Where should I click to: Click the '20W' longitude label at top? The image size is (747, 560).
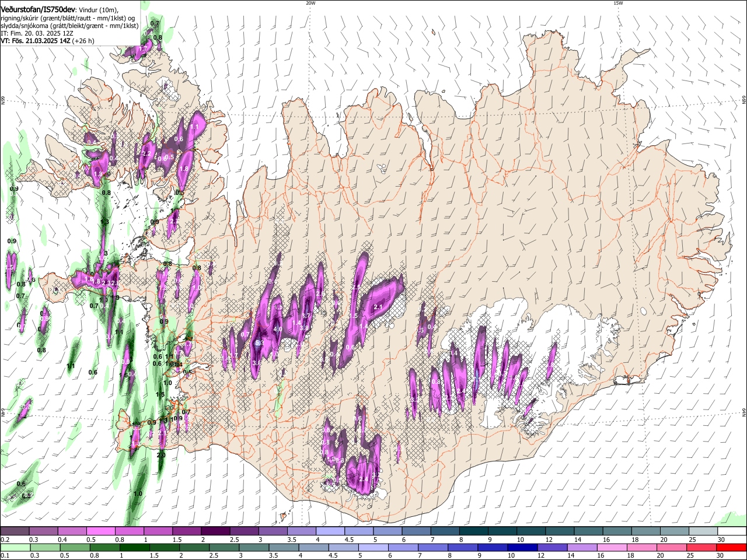pyautogui.click(x=310, y=3)
